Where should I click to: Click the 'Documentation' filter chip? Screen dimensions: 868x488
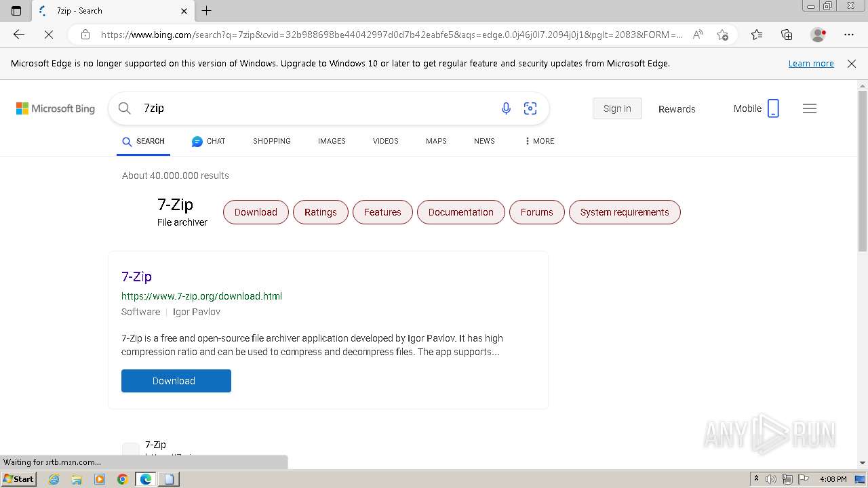click(x=461, y=212)
